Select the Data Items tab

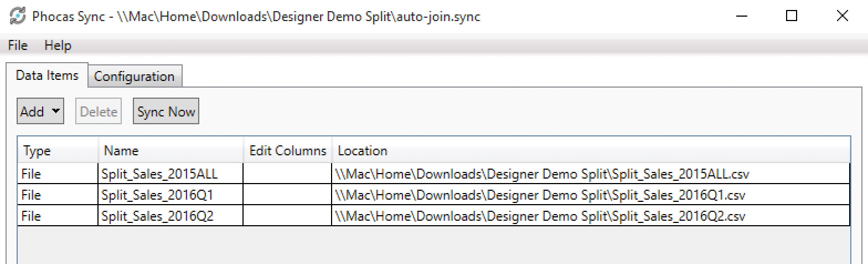coord(47,75)
